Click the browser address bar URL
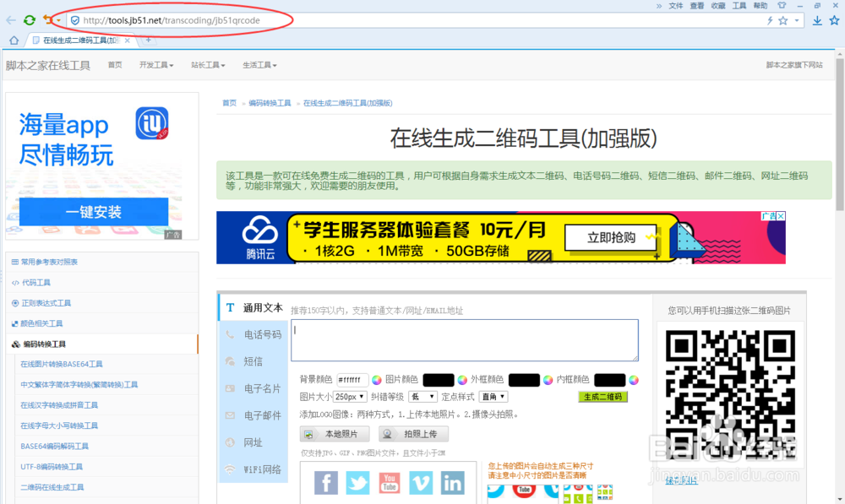Image resolution: width=845 pixels, height=504 pixels. tap(172, 20)
